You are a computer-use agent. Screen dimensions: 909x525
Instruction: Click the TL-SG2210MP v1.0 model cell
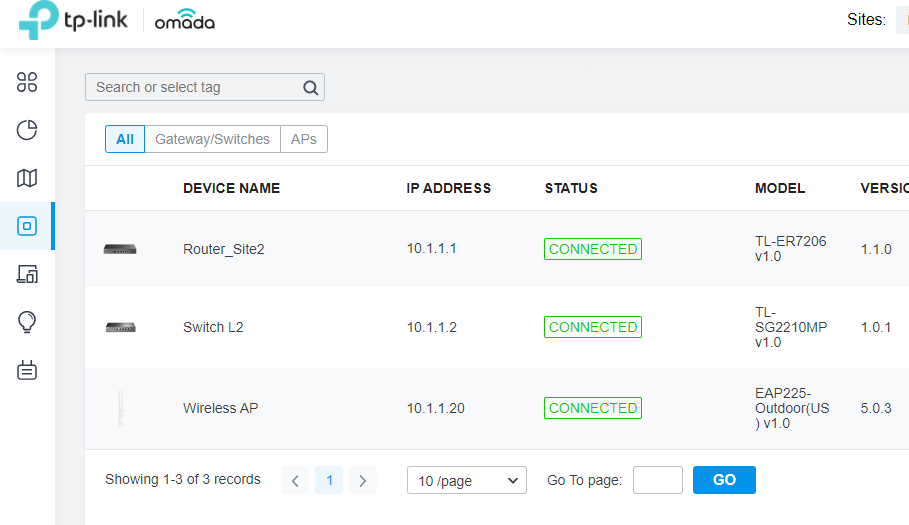pyautogui.click(x=791, y=327)
